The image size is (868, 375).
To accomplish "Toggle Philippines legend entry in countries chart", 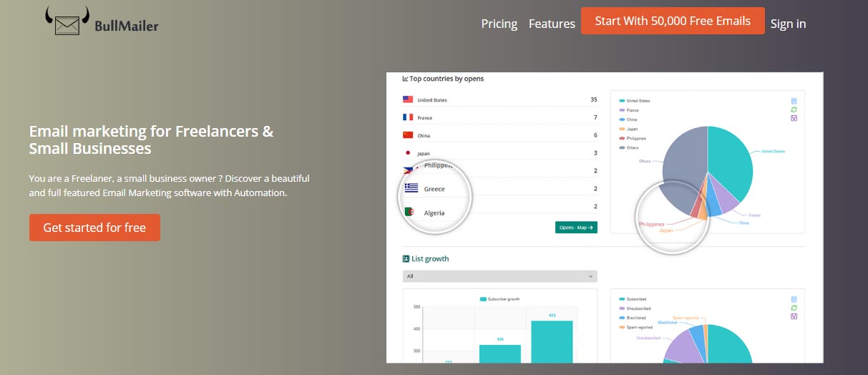I will [x=633, y=138].
